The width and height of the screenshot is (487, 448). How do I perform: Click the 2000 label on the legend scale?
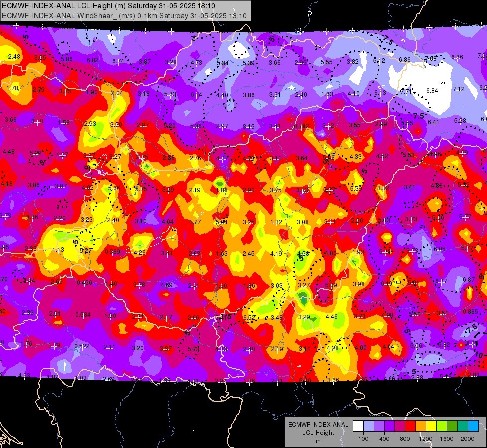pyautogui.click(x=468, y=439)
